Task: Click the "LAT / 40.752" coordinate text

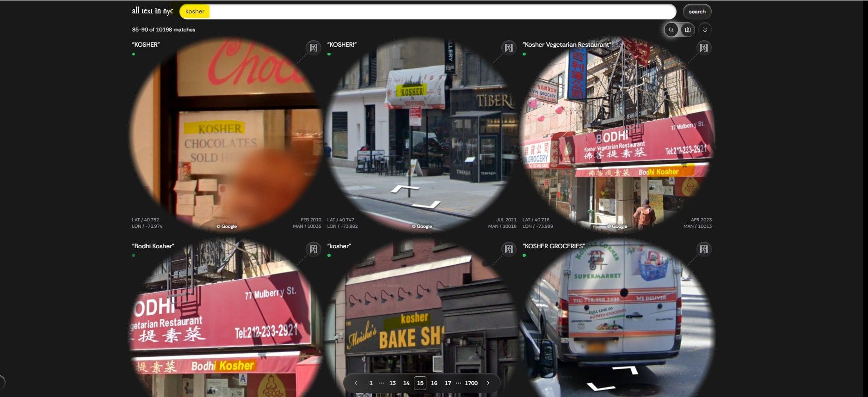Action: point(145,220)
